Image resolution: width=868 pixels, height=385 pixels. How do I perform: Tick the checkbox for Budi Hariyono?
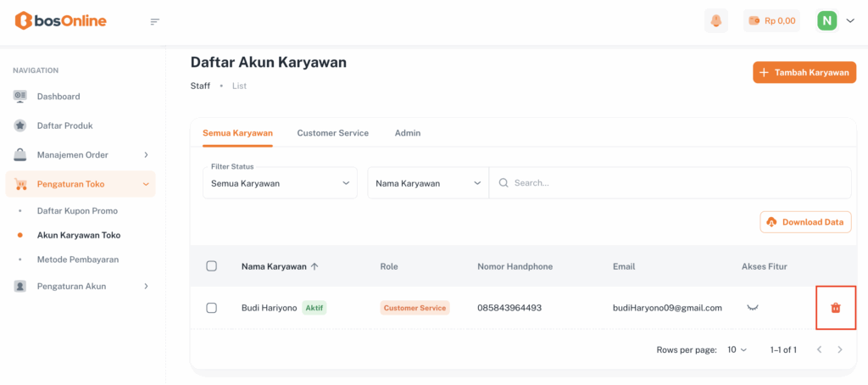pyautogui.click(x=212, y=308)
